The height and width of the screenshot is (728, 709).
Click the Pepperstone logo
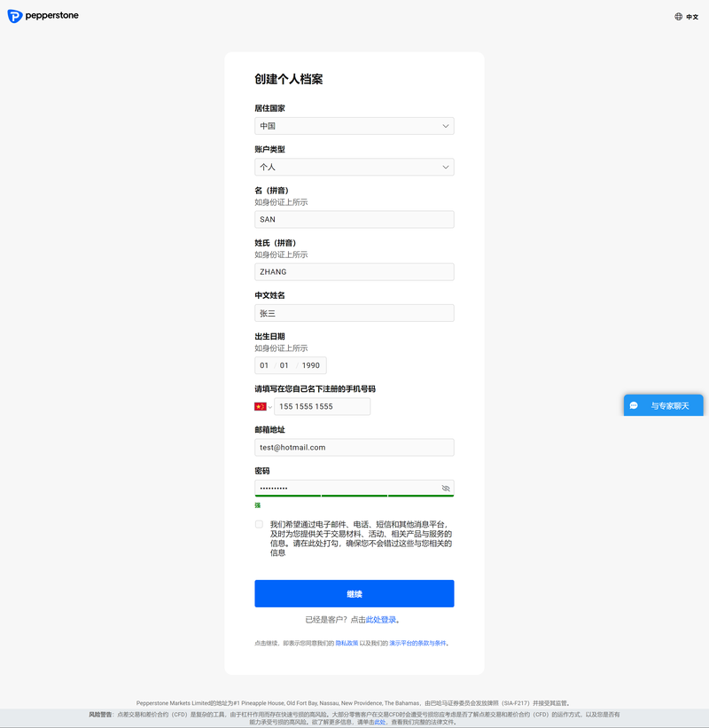pos(43,16)
